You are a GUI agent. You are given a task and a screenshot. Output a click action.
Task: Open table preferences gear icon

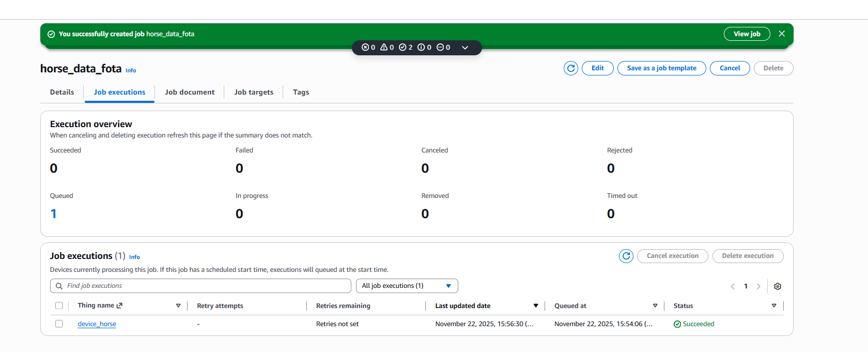point(777,286)
